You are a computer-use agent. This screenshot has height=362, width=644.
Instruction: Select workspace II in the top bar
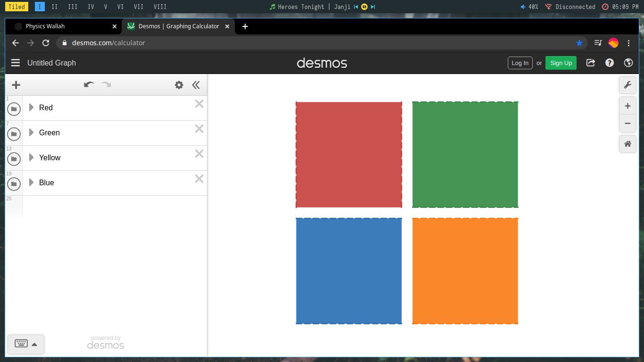[54, 7]
